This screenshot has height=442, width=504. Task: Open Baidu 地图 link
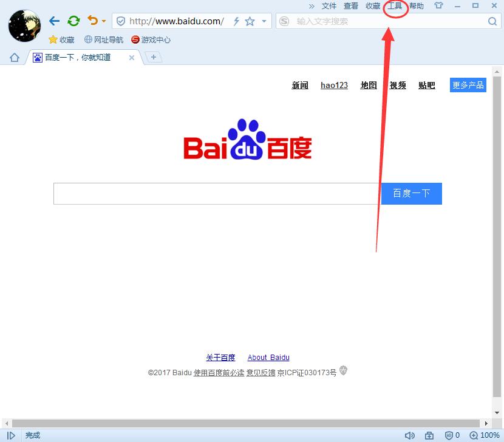(x=369, y=85)
